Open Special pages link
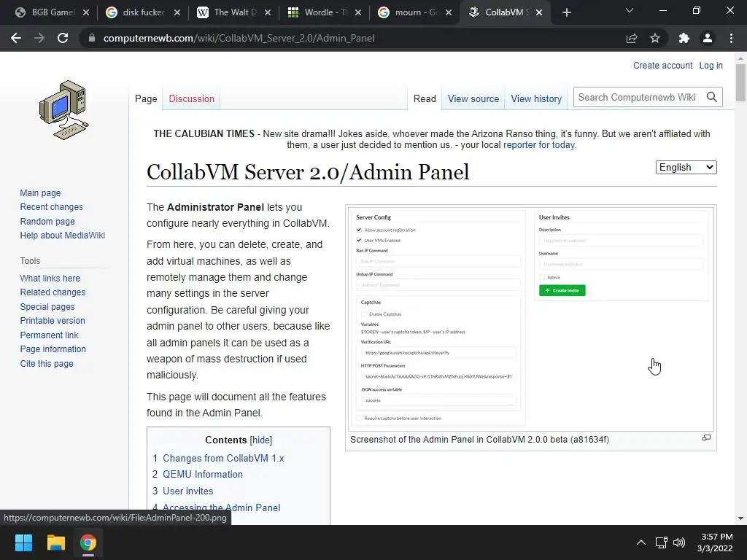 tap(47, 307)
